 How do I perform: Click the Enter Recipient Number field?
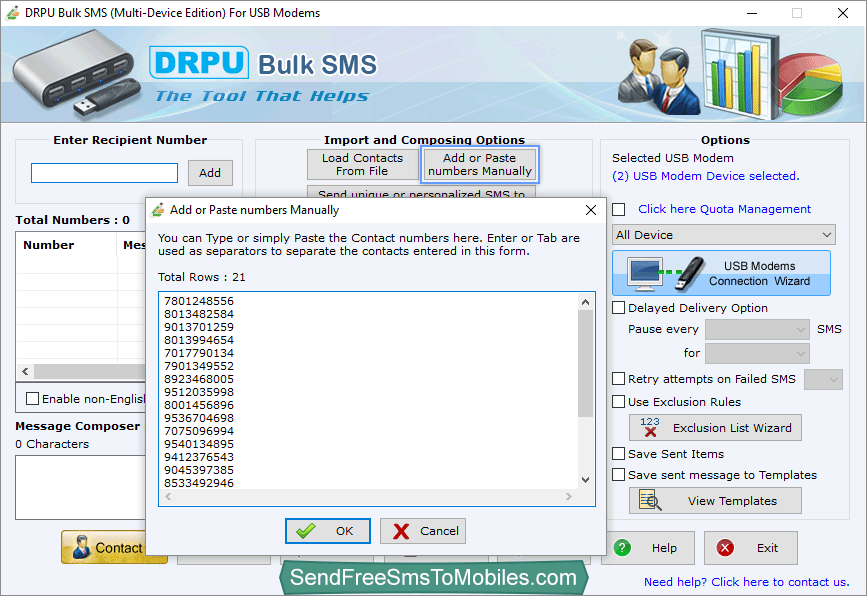pyautogui.click(x=104, y=173)
